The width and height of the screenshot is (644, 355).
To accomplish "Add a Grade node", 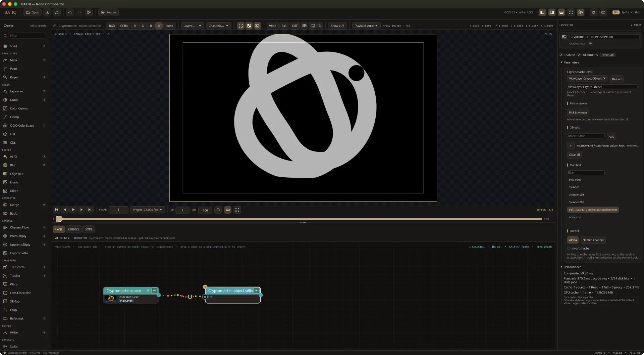I will (x=24, y=100).
